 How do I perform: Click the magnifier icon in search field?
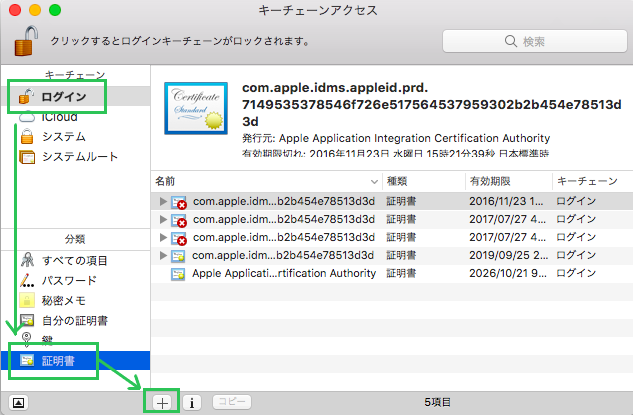[511, 41]
